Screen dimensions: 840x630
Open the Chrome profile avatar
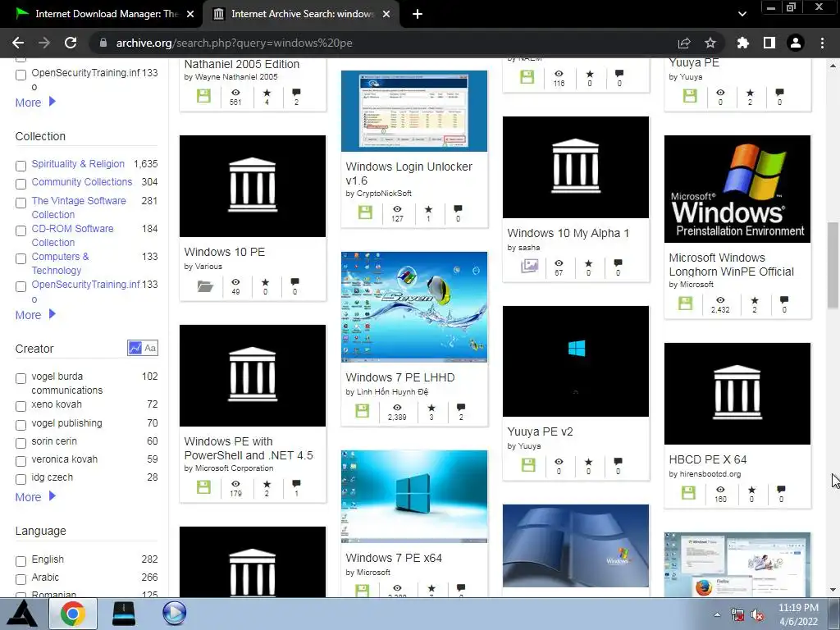(796, 43)
